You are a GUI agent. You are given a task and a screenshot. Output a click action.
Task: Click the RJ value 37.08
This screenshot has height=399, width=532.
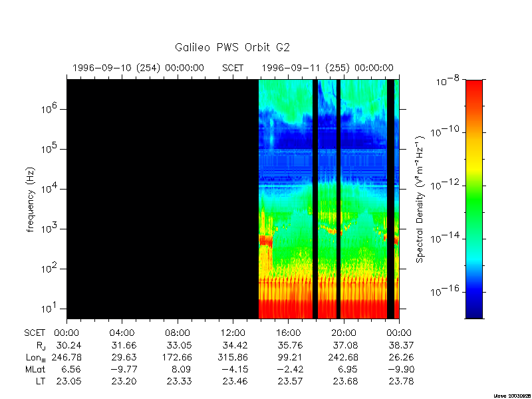[346, 345]
